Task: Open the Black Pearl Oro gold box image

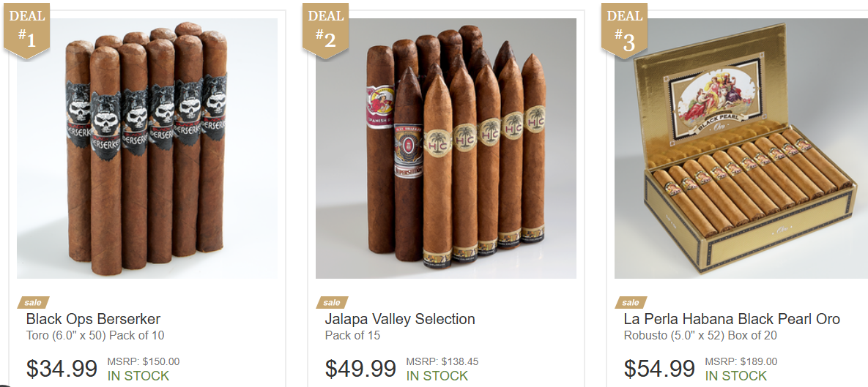Action: point(741,149)
